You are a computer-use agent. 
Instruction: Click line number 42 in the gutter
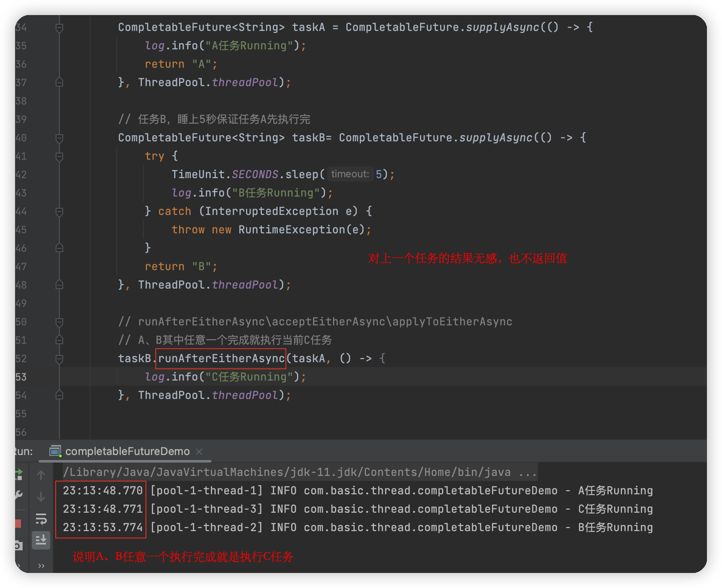pyautogui.click(x=21, y=174)
